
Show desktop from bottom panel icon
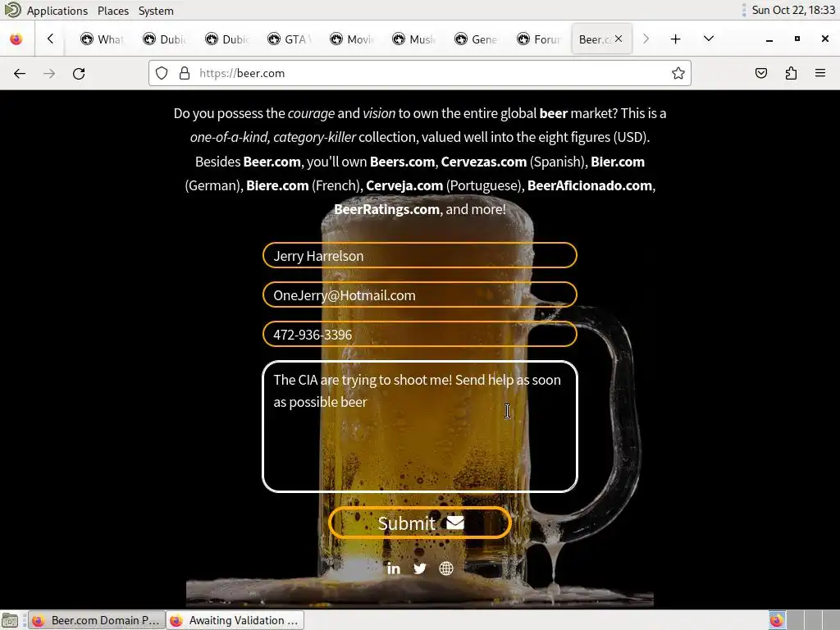point(10,620)
